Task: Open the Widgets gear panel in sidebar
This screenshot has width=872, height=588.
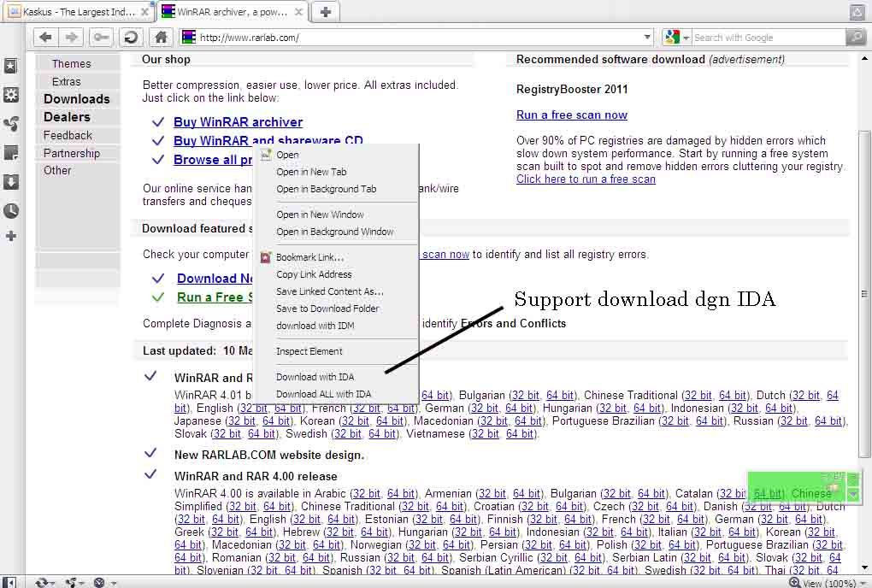Action: (10, 95)
